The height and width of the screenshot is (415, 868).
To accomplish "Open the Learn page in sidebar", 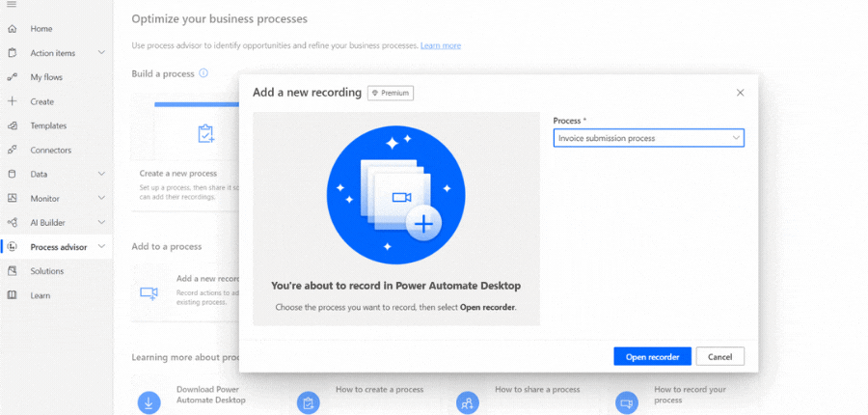I will click(41, 295).
